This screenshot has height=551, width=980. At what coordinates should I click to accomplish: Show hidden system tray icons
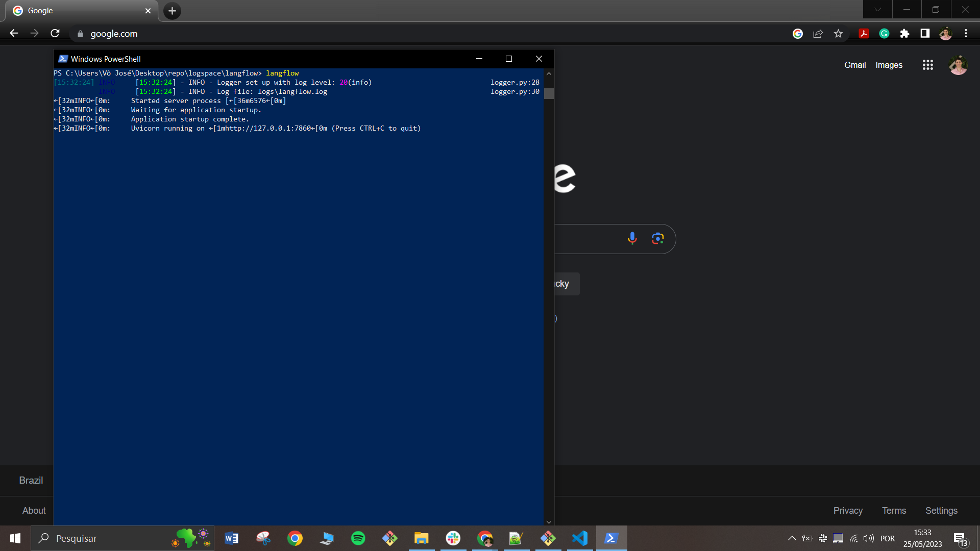tap(792, 538)
